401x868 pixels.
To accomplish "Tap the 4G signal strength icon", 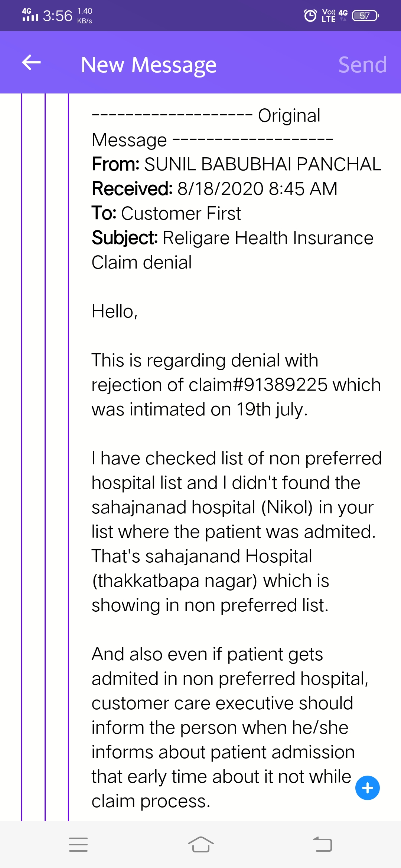I will pyautogui.click(x=30, y=15).
